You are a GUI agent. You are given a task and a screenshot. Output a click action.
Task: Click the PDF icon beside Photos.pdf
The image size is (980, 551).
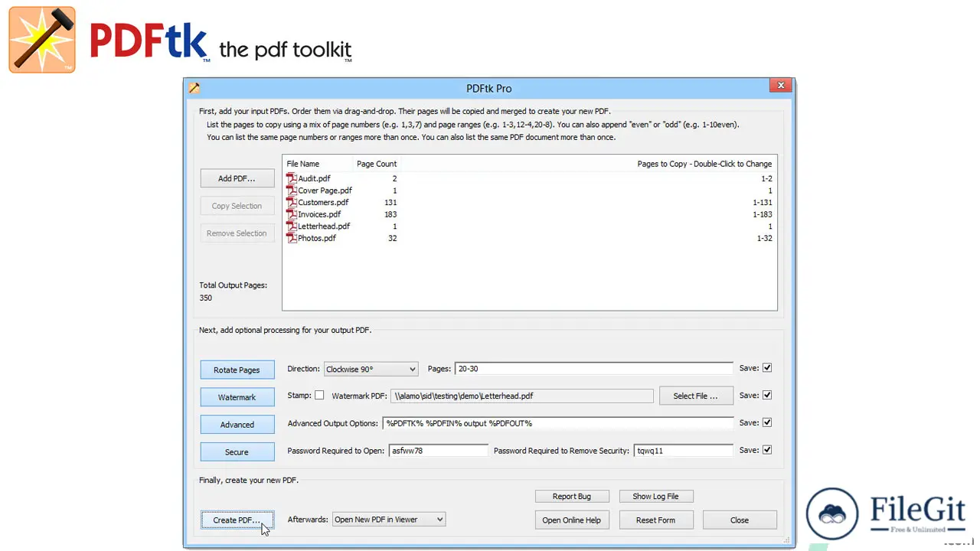pyautogui.click(x=292, y=238)
